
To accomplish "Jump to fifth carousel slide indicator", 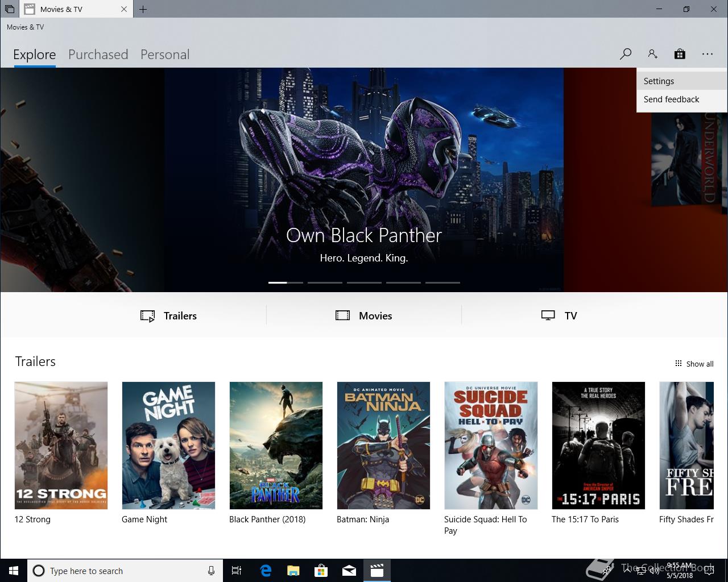I will [x=442, y=282].
